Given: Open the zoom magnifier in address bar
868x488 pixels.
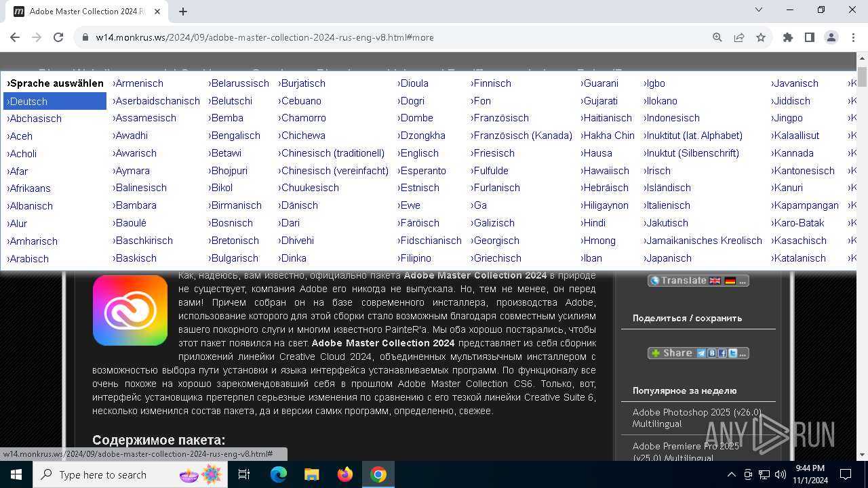Looking at the screenshot, I should [x=717, y=37].
